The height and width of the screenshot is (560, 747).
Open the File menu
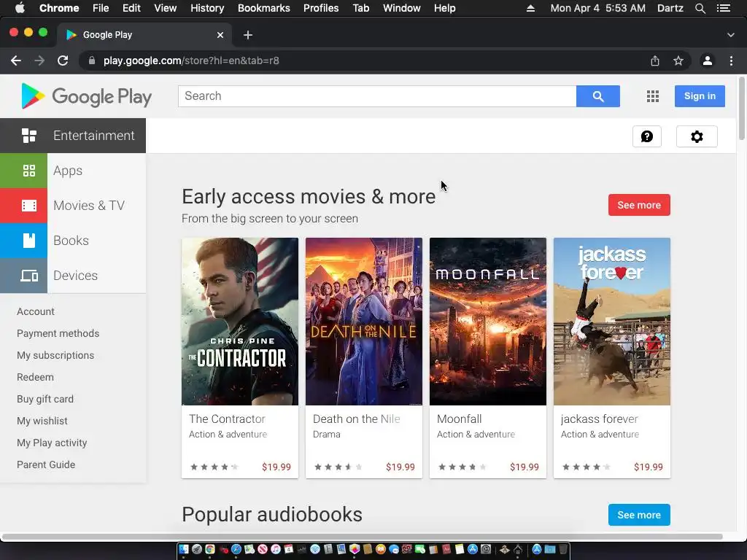(101, 8)
